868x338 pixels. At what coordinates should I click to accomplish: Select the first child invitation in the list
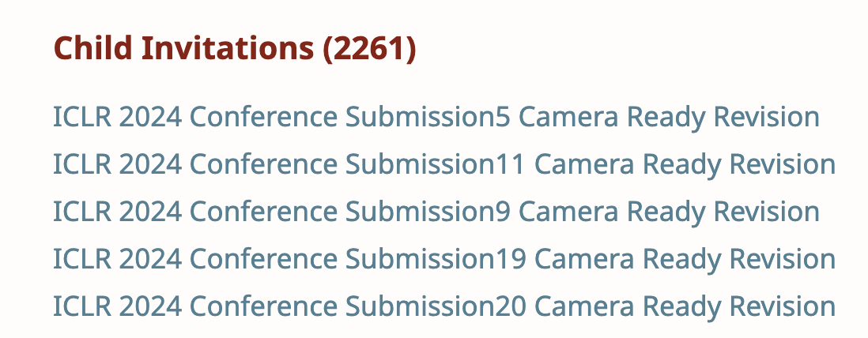[436, 117]
